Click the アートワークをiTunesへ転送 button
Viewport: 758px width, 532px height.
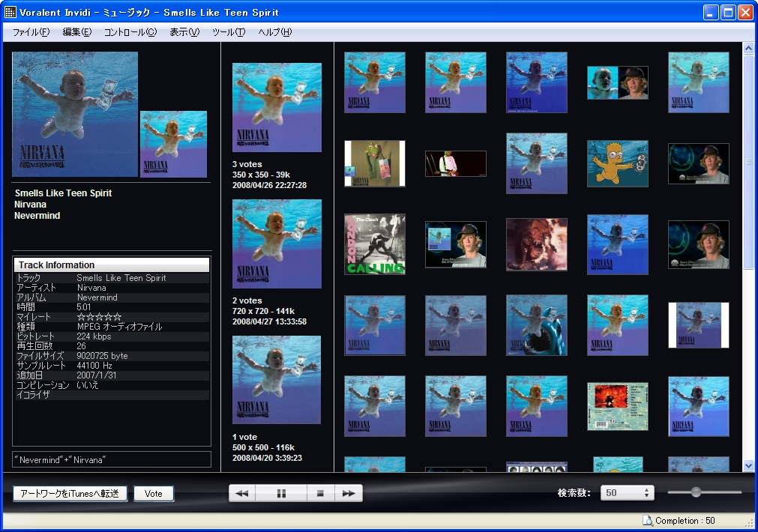[x=70, y=493]
